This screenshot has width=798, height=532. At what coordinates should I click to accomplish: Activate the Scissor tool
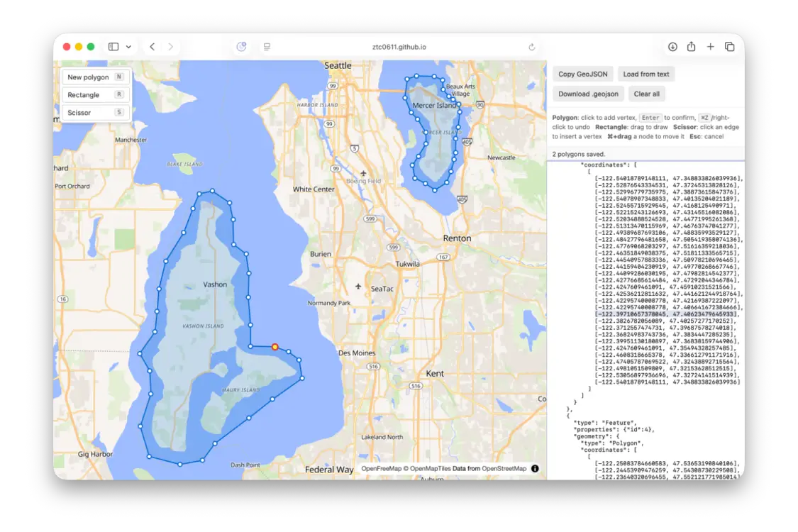[x=95, y=113]
